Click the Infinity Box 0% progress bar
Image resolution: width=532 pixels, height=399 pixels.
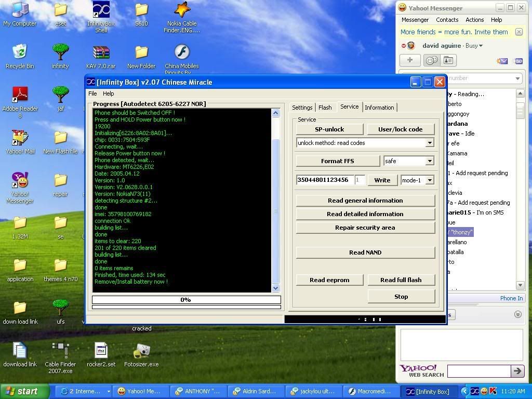tap(187, 300)
